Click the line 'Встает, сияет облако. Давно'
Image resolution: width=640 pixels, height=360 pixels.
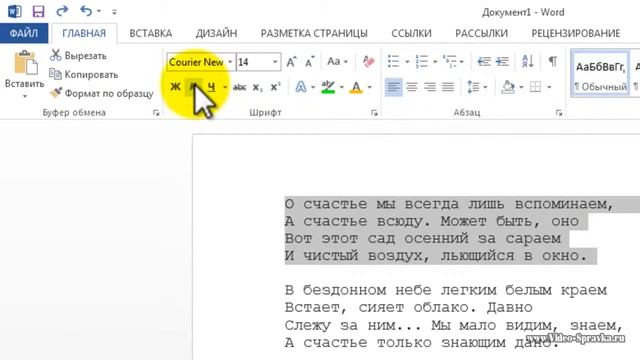tap(409, 307)
